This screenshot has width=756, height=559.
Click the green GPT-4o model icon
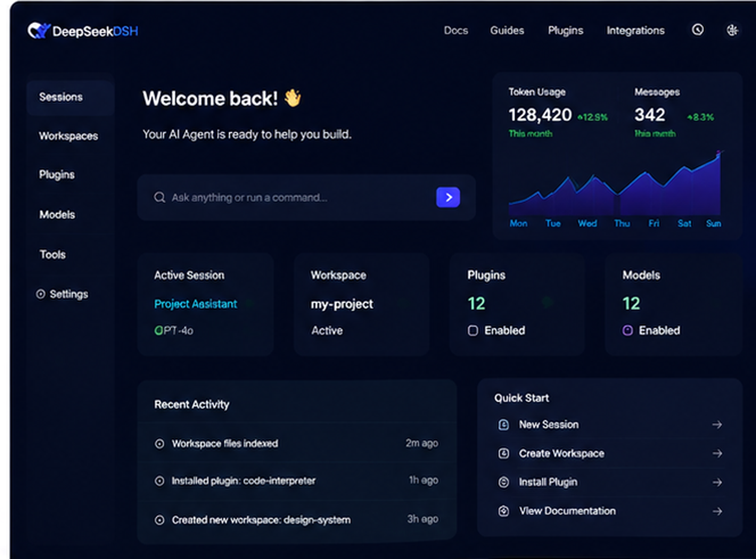click(x=158, y=330)
